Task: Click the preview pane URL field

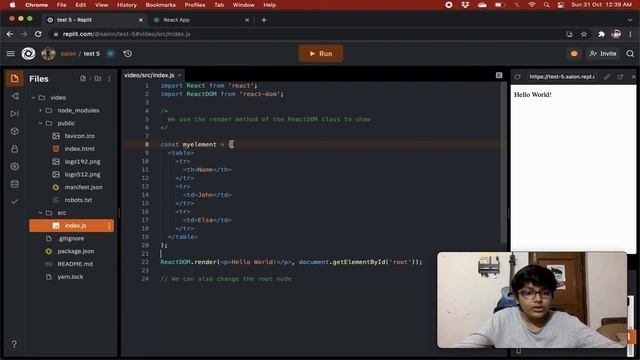Action: click(562, 76)
